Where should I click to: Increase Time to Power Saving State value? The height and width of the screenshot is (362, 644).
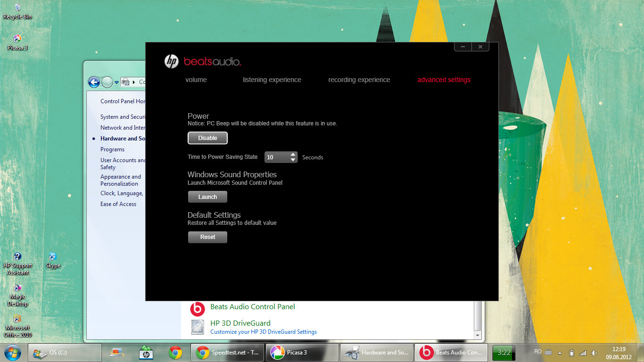pyautogui.click(x=293, y=154)
